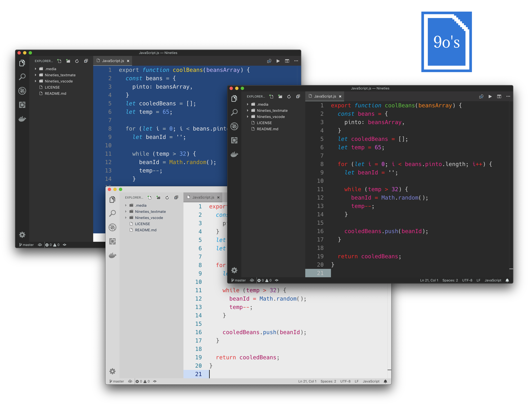532x404 pixels.
Task: Switch to the JavaScript.js tab in the blue-themed window
Action: [x=113, y=61]
